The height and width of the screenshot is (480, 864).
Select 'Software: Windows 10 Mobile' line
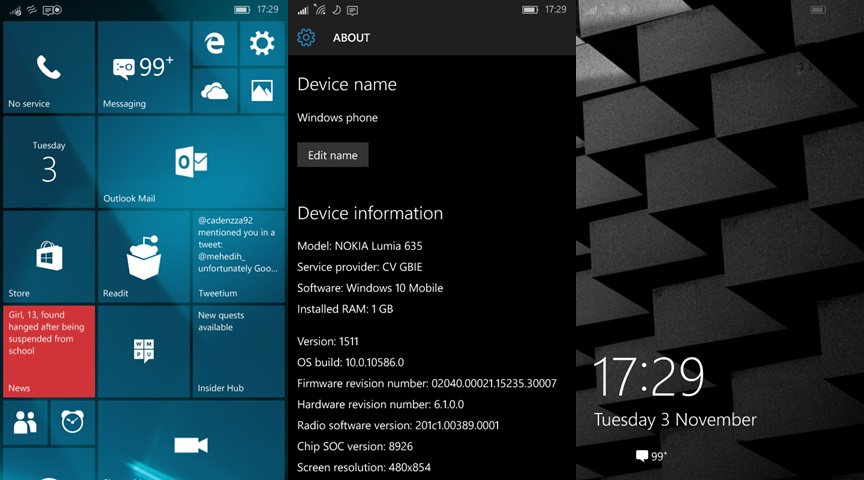370,288
